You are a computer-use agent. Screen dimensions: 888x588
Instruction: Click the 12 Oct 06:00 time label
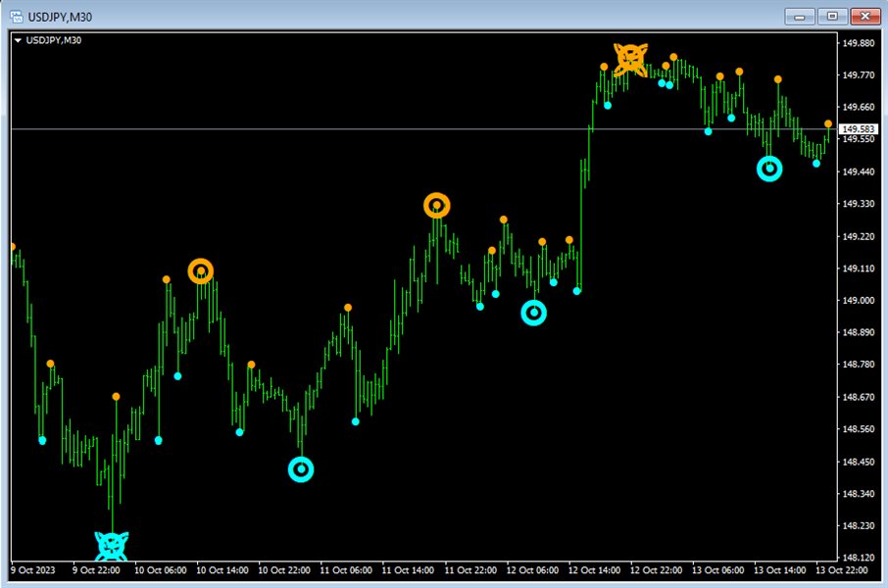(532, 570)
